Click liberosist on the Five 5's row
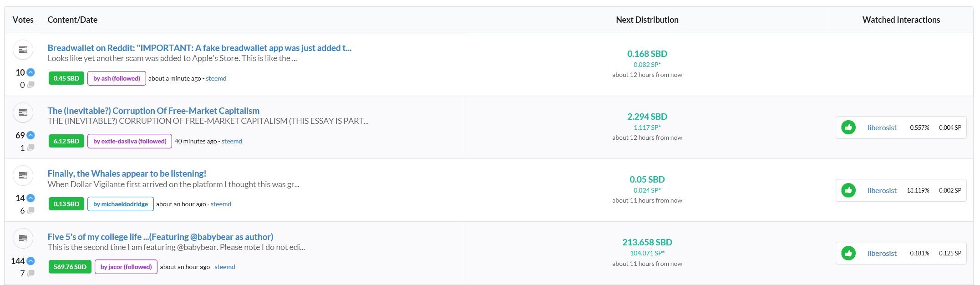980x285 pixels. 882,253
